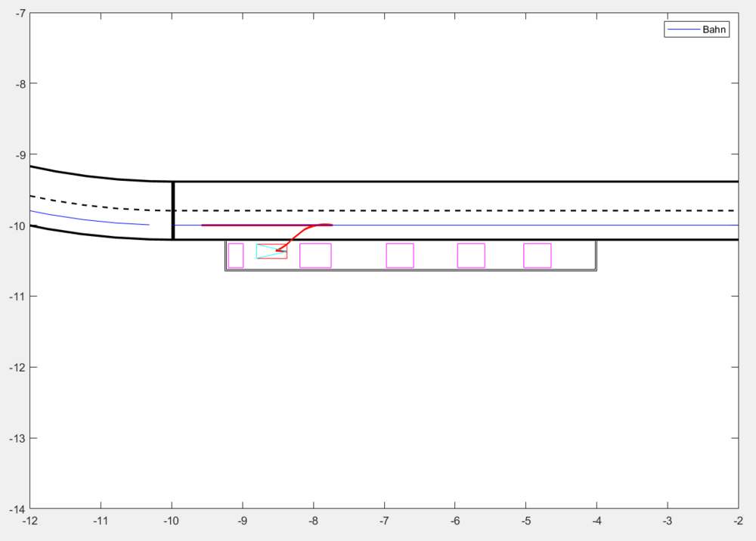
Task: Click the magenta box right of red vehicle
Action: (315, 256)
